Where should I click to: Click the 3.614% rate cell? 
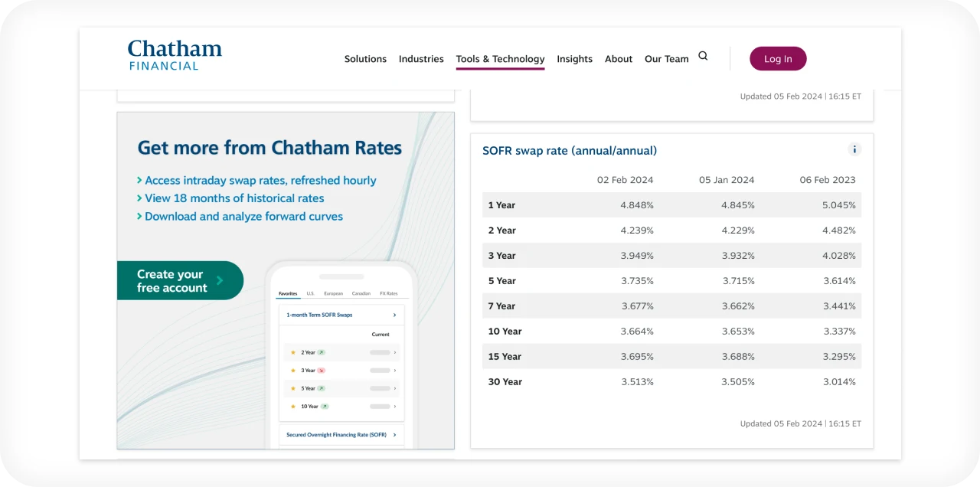click(x=839, y=281)
